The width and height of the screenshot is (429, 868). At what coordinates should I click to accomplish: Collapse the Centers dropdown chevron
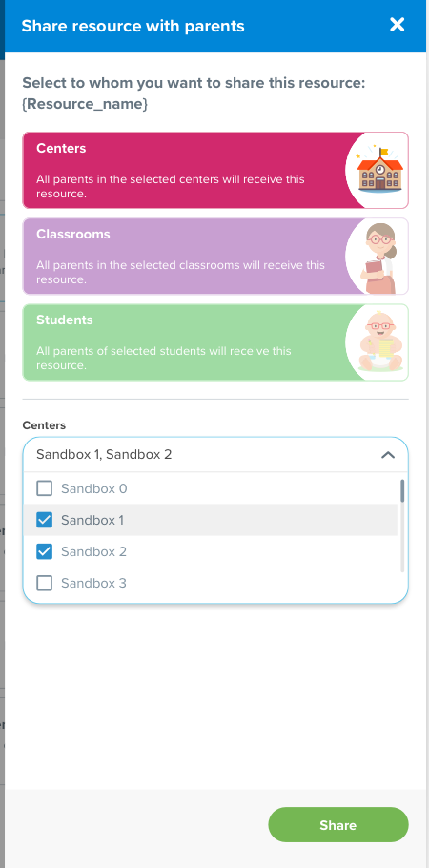(388, 455)
